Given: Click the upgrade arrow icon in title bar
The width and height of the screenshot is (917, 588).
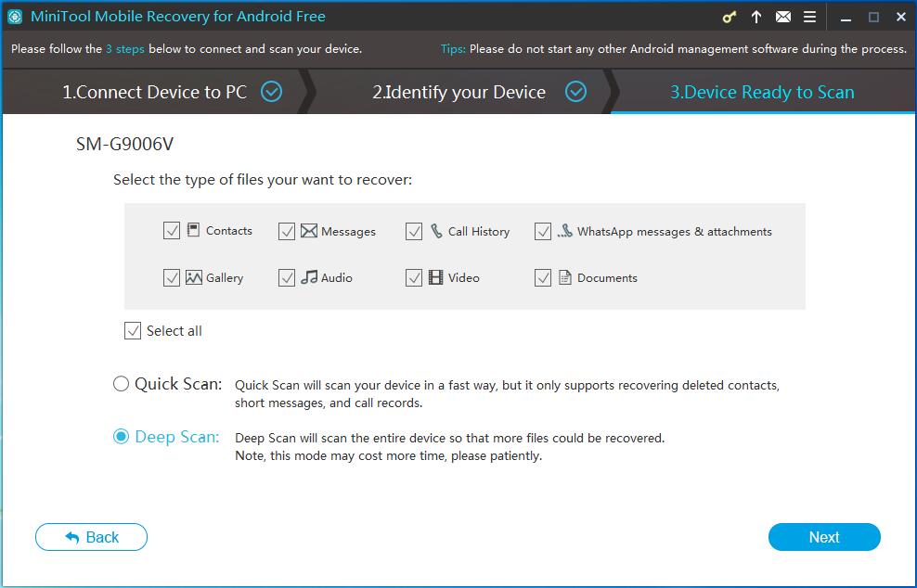Looking at the screenshot, I should (x=756, y=17).
